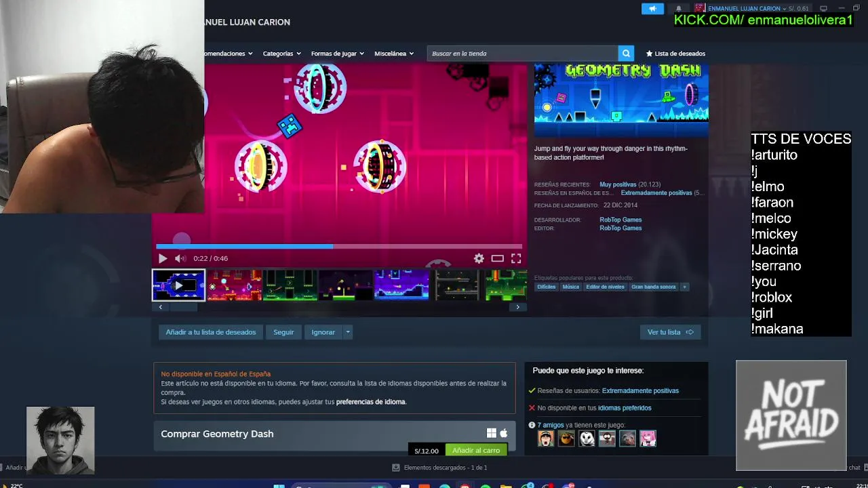Select the black dungeon level screenshot thumbnail
The height and width of the screenshot is (488, 868).
coord(457,285)
